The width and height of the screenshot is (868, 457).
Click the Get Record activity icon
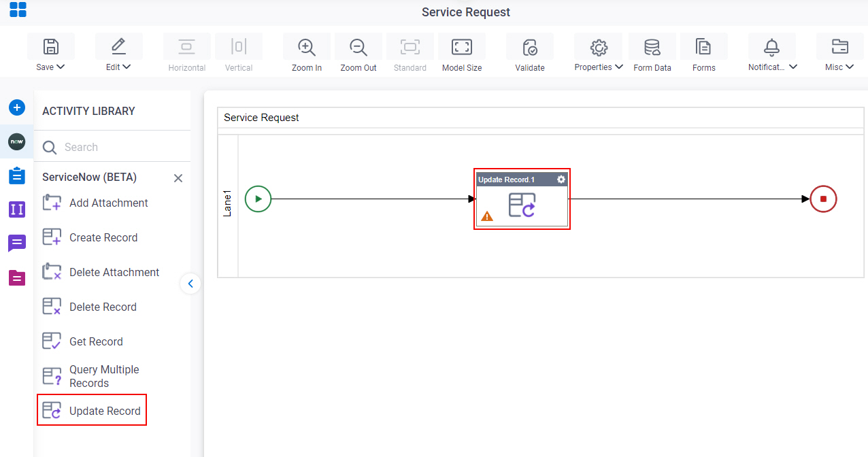(52, 341)
